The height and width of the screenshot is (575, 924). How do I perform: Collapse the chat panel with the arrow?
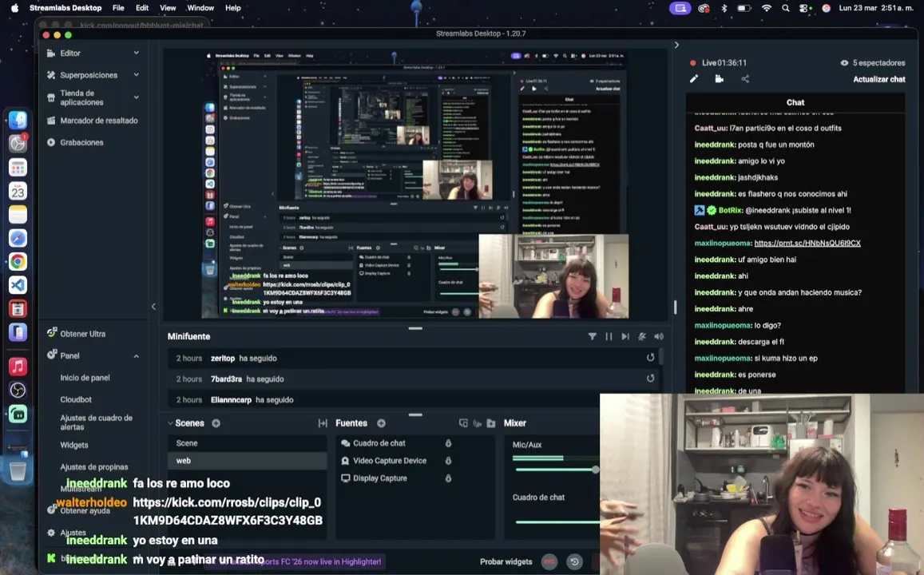pyautogui.click(x=676, y=45)
